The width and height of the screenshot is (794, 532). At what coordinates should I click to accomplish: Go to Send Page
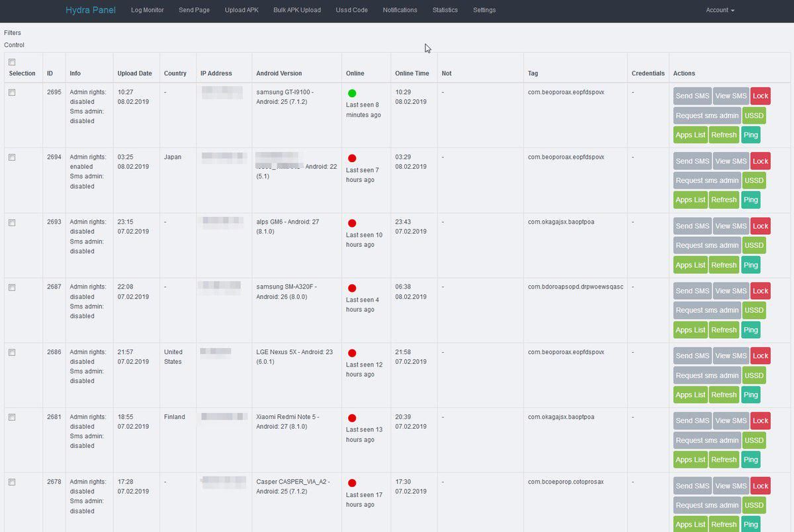(195, 10)
